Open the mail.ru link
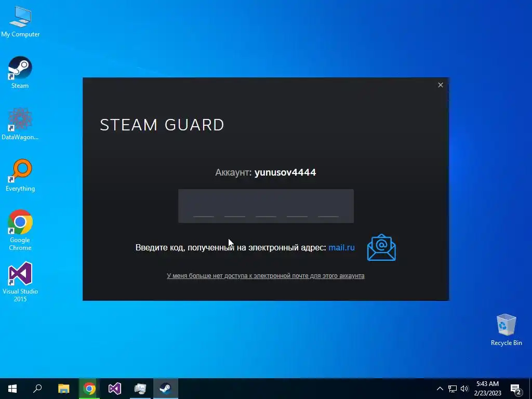This screenshot has width=532, height=399. click(341, 247)
